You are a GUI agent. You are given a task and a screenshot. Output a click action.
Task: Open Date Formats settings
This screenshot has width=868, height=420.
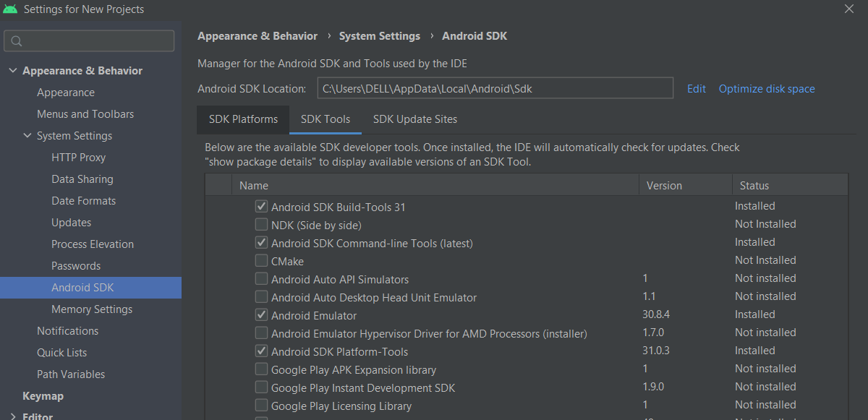click(x=84, y=201)
